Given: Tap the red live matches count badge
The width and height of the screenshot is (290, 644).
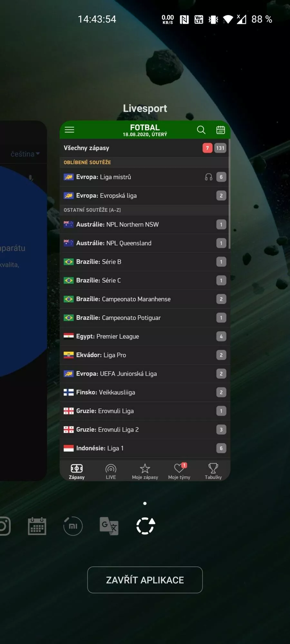Looking at the screenshot, I should [208, 148].
